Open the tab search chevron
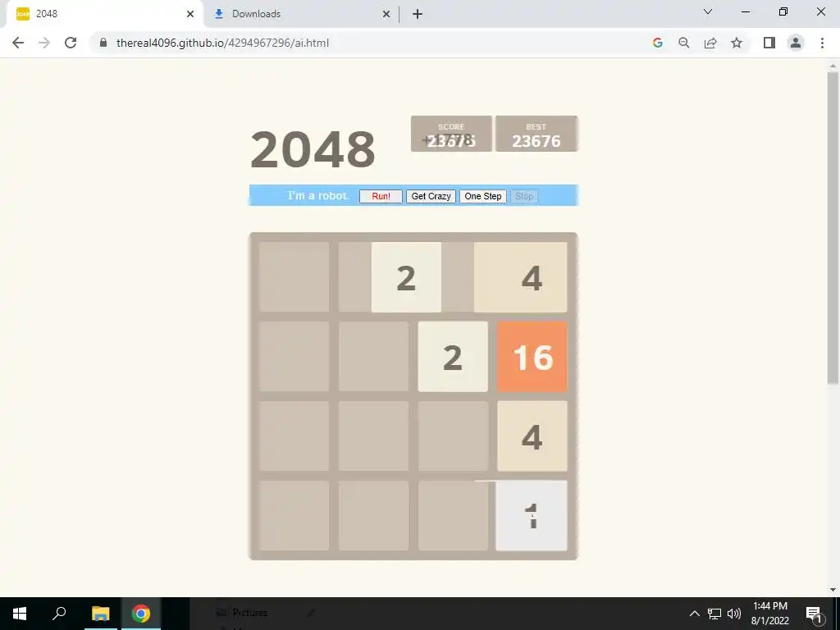 coord(708,11)
